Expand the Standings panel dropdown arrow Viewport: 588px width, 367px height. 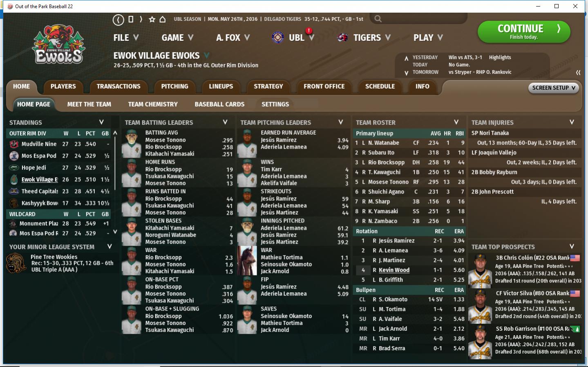[x=101, y=122]
